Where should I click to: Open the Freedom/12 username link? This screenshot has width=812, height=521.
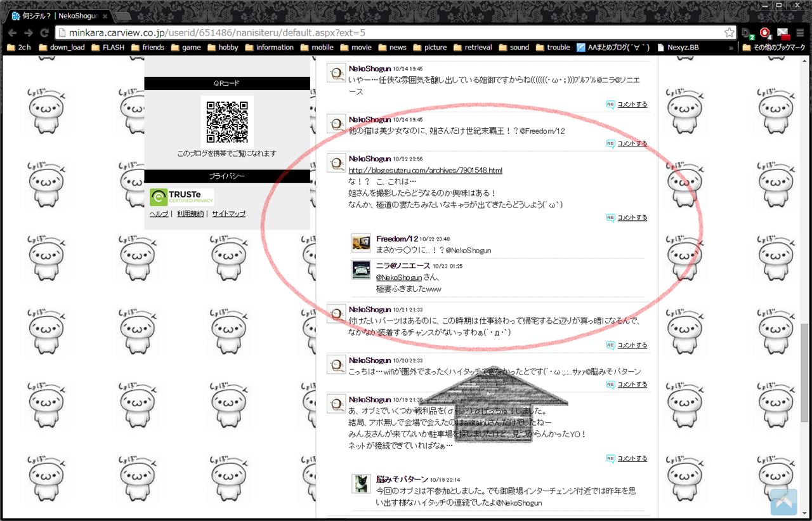(397, 239)
